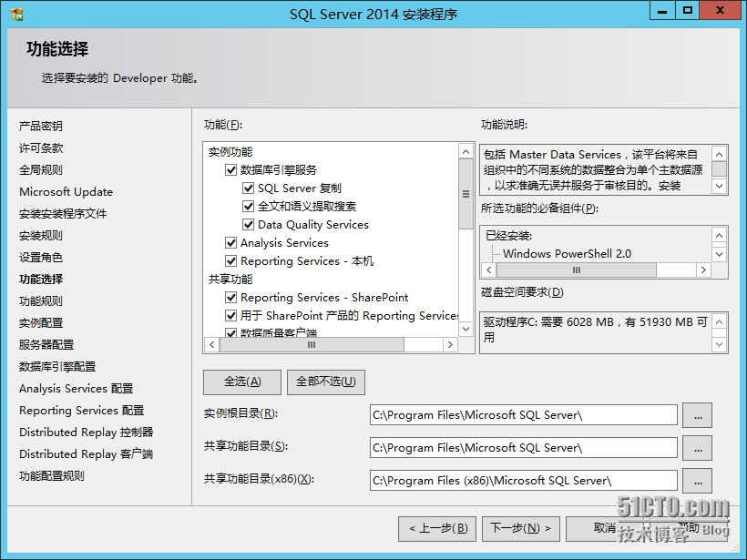
Task: Toggle Analysis Services checkbox
Action: tap(231, 243)
